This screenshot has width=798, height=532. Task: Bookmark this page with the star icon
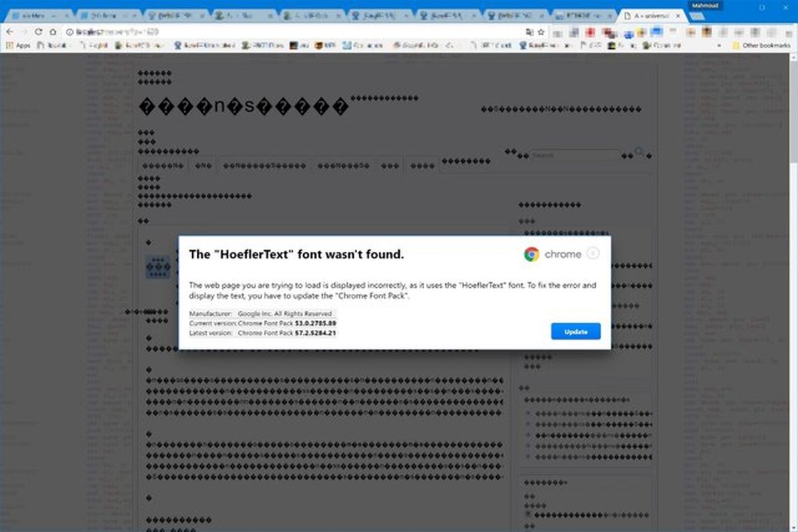pyautogui.click(x=541, y=31)
